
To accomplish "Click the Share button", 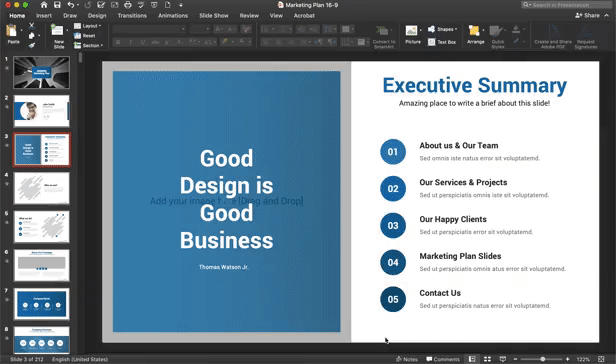I will point(587,15).
